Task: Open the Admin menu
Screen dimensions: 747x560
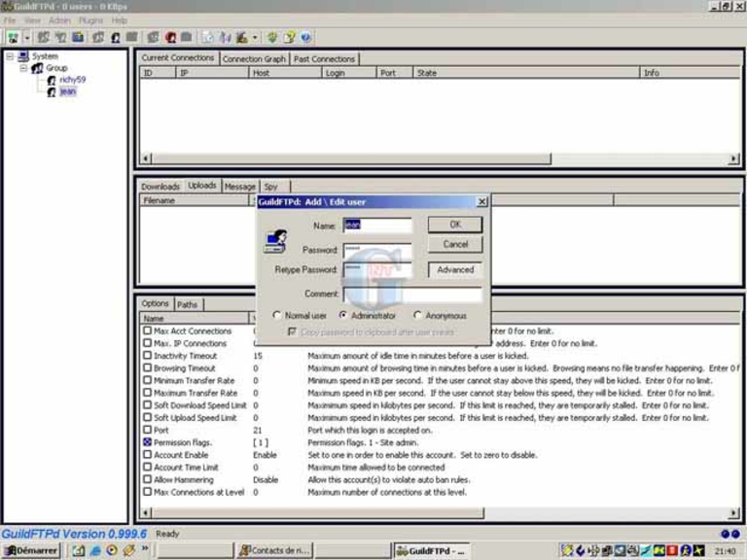Action: click(x=59, y=20)
